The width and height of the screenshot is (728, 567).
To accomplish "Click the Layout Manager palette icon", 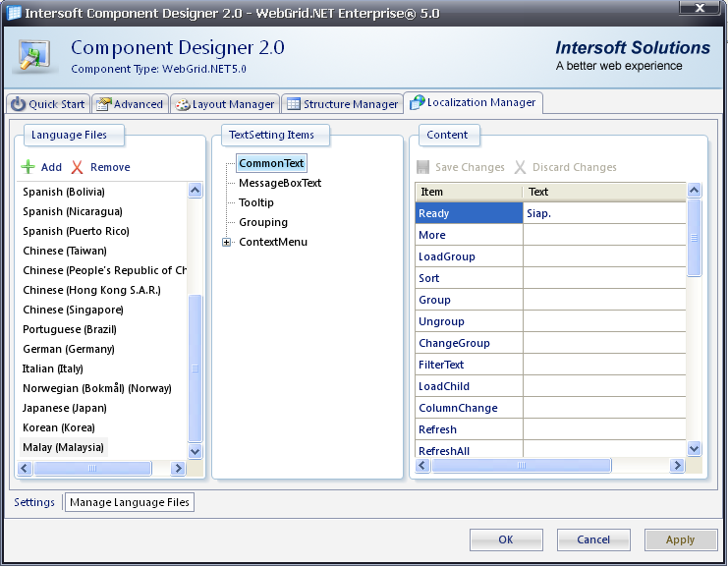I will [183, 104].
